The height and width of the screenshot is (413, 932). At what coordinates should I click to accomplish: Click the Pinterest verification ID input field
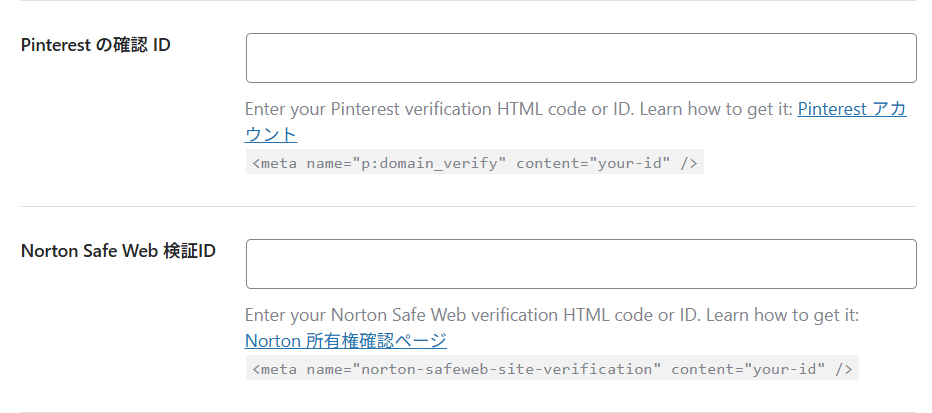(580, 58)
